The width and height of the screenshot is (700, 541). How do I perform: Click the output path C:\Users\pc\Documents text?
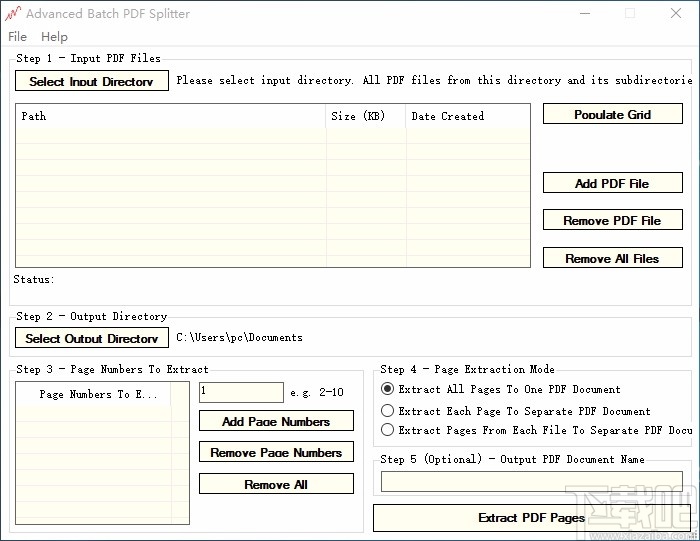tap(239, 337)
